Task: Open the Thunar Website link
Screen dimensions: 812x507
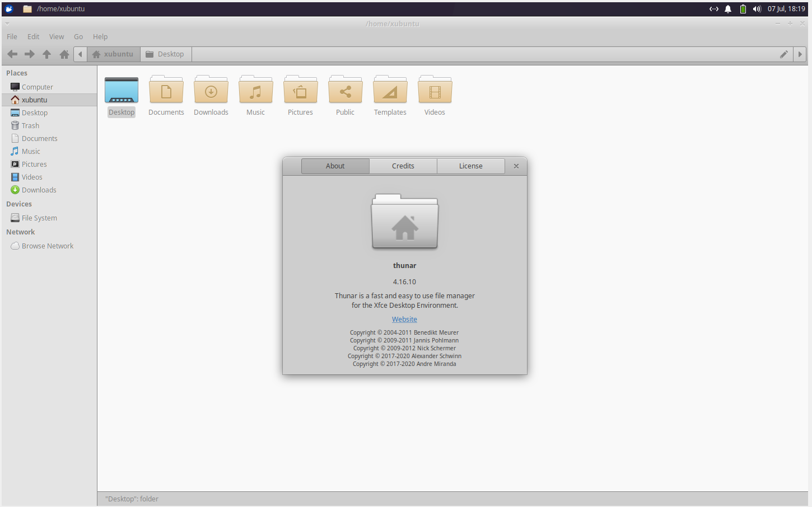Action: pos(404,319)
